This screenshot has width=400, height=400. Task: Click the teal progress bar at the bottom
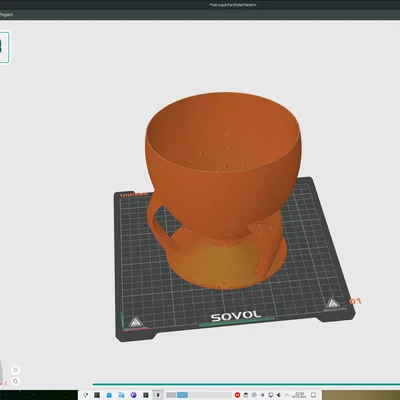[246, 384]
